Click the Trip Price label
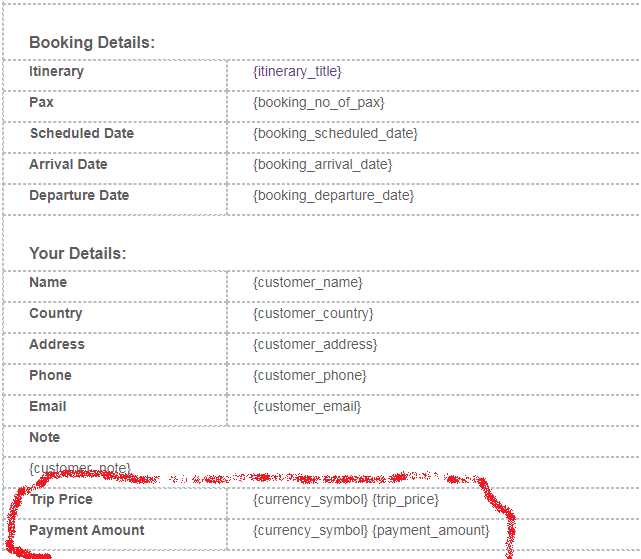Viewport: 641px width, 559px height. point(61,499)
